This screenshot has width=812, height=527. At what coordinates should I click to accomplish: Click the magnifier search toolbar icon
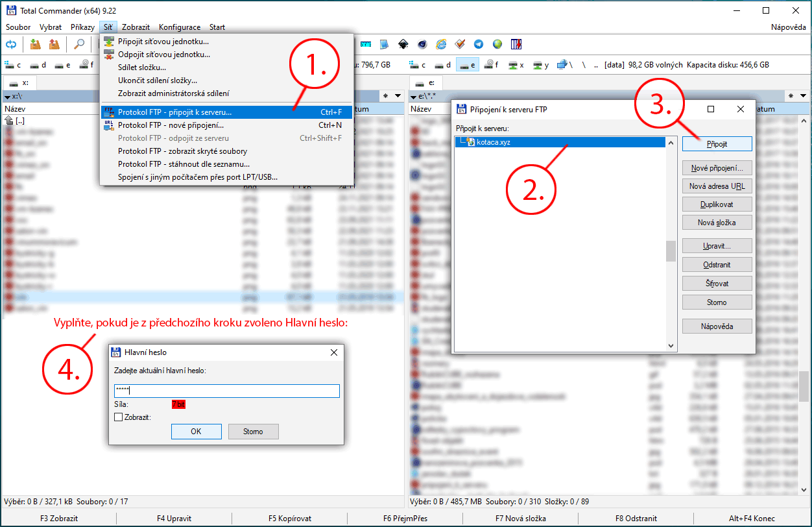point(79,44)
